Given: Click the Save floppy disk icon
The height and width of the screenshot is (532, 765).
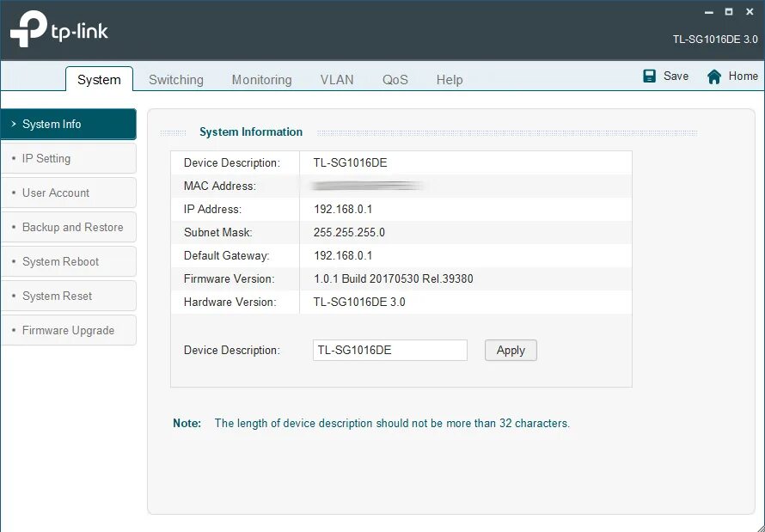Looking at the screenshot, I should [x=649, y=76].
